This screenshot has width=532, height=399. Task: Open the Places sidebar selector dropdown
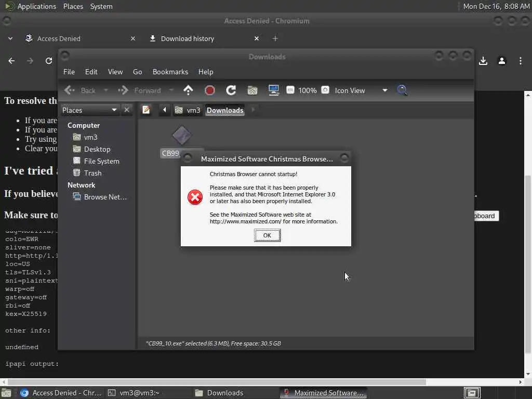[x=89, y=110]
